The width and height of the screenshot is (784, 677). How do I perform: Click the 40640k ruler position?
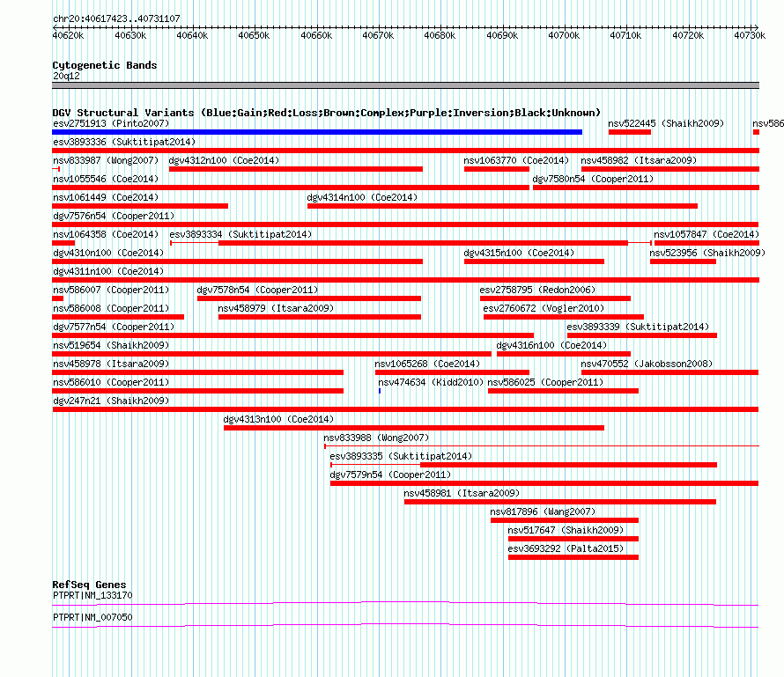coord(192,35)
